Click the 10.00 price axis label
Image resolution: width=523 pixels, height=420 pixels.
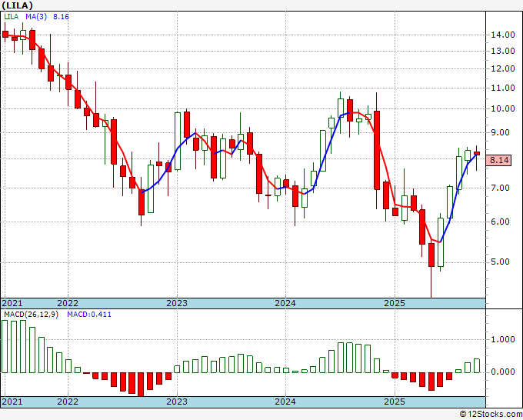503,108
